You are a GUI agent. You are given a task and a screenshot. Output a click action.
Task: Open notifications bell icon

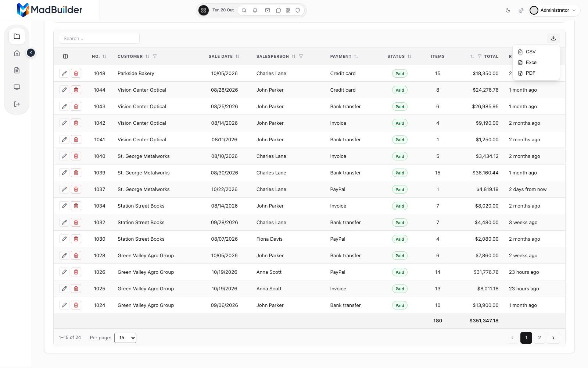255,10
